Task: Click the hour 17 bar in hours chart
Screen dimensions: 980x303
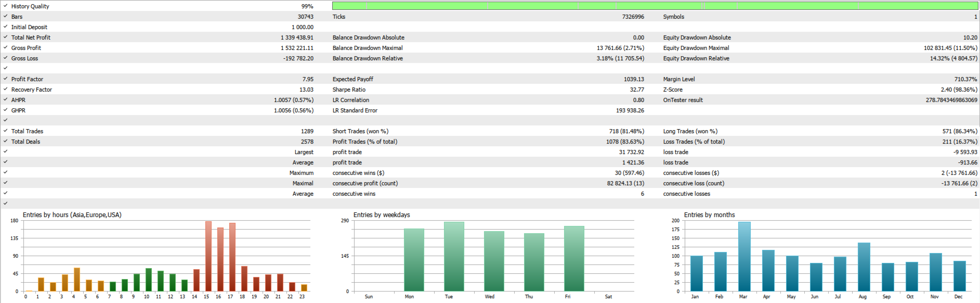Action: point(232,257)
